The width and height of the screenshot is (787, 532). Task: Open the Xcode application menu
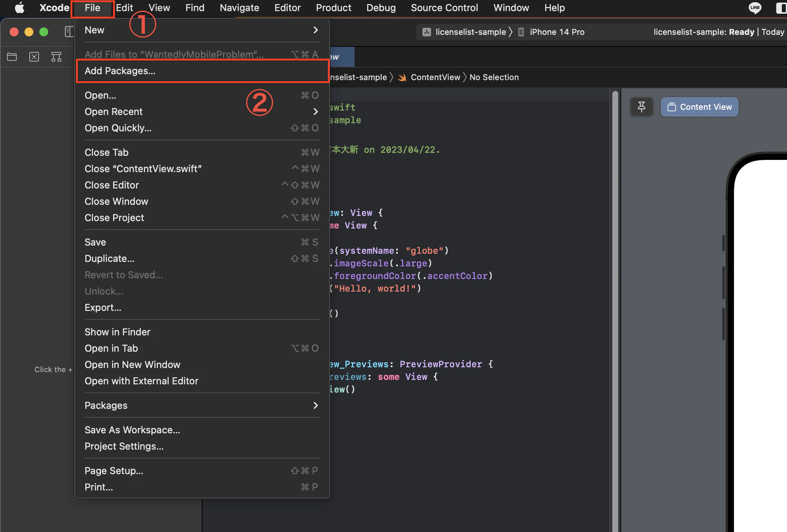click(x=55, y=8)
